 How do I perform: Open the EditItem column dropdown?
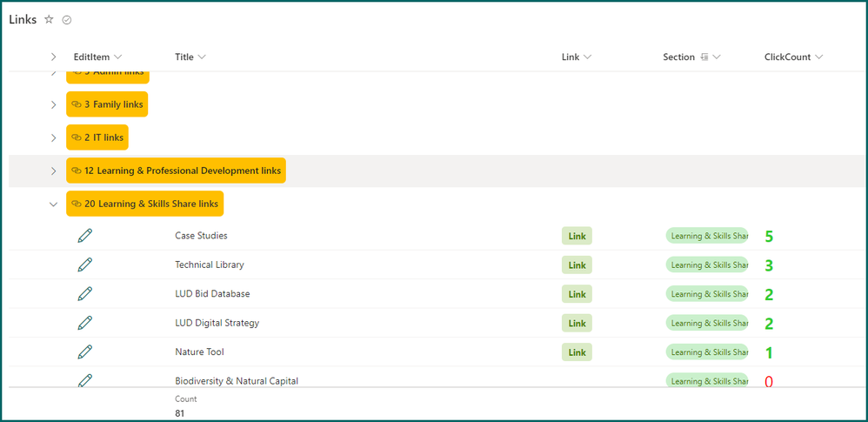point(117,57)
